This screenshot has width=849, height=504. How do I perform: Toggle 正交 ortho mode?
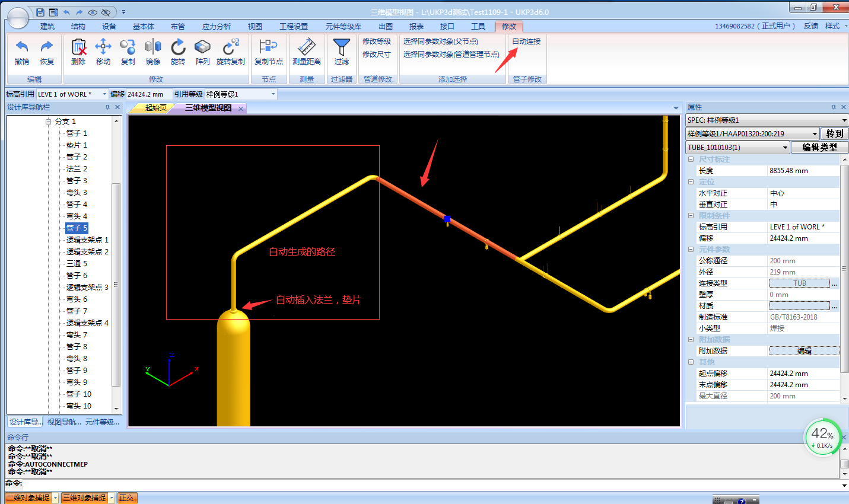[127, 498]
